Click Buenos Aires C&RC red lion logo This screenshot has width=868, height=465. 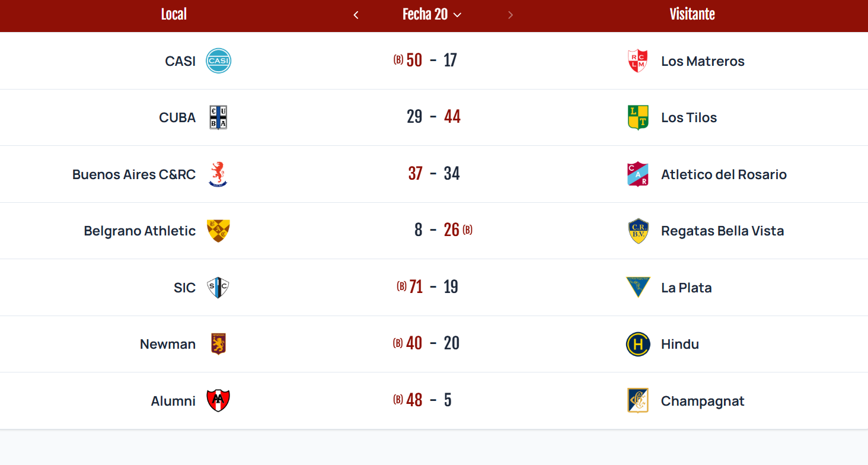pos(218,174)
